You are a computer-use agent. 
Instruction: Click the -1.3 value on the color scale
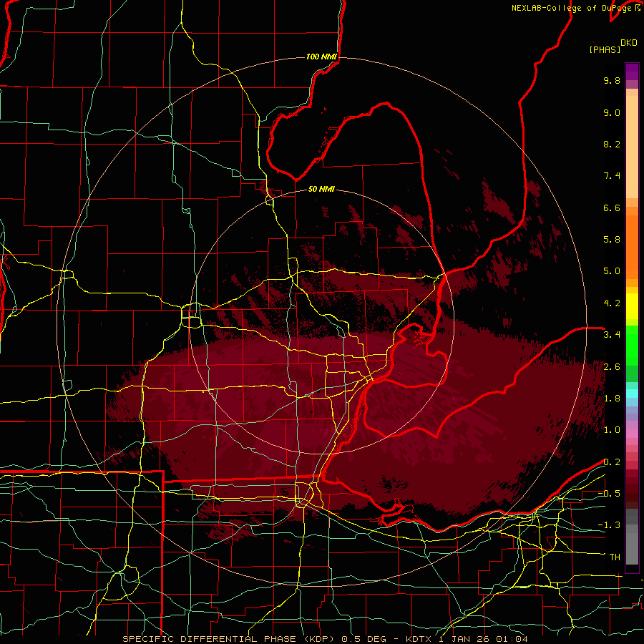click(x=609, y=525)
